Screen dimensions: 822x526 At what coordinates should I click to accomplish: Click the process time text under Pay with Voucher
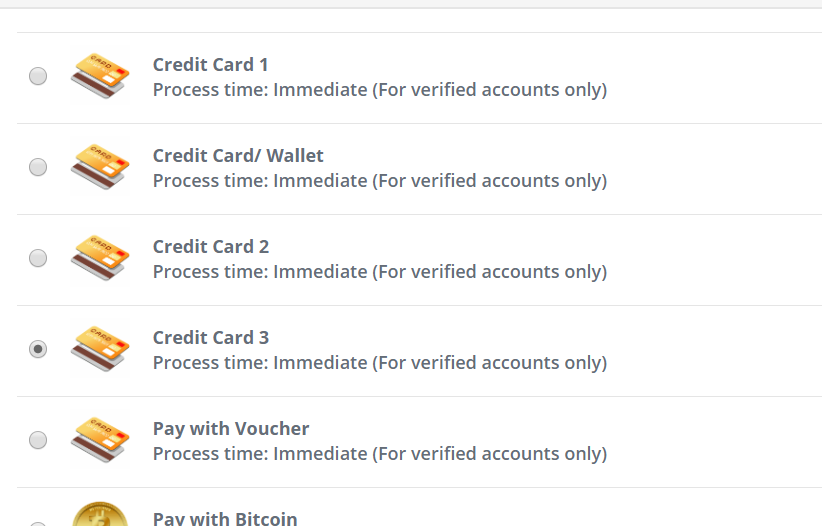pyautogui.click(x=380, y=454)
